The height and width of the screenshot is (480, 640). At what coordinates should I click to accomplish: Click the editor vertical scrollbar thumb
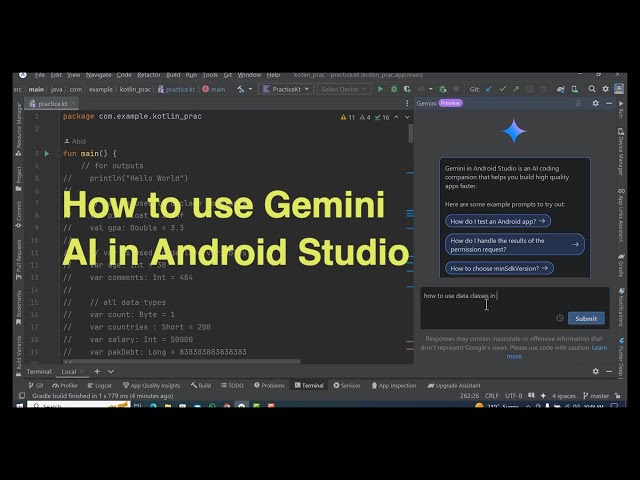click(410, 134)
